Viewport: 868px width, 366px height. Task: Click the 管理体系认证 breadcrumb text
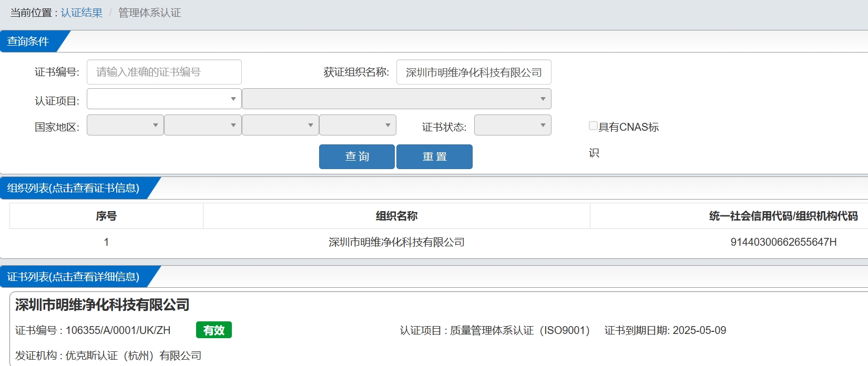pos(149,13)
